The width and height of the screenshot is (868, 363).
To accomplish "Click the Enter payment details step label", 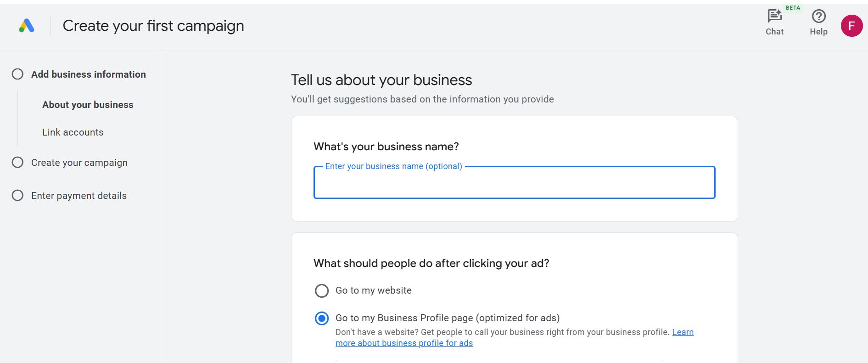I will tap(78, 195).
